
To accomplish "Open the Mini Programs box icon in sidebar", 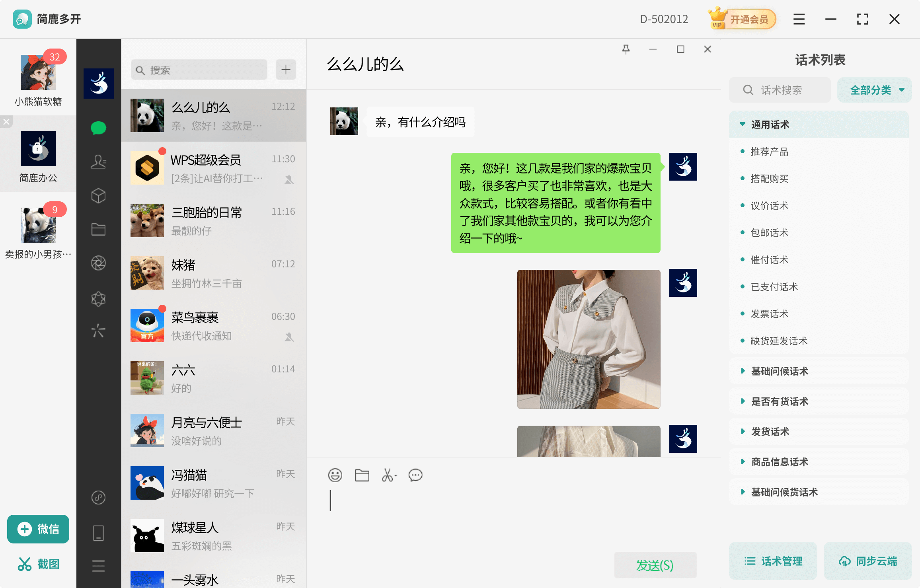I will (98, 196).
